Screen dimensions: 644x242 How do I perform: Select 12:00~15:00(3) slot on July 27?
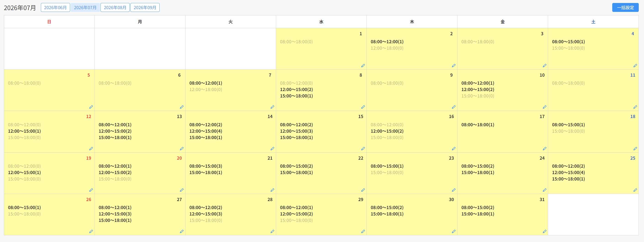(115, 214)
